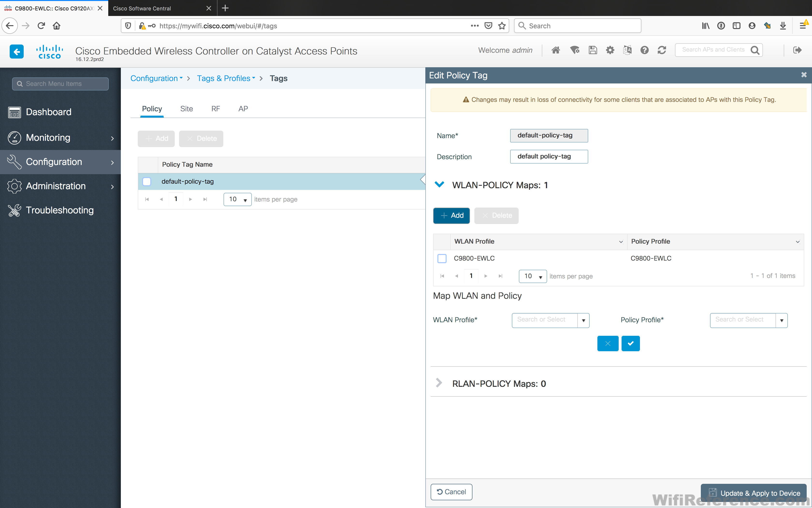812x508 pixels.
Task: Switch to the RF tab
Action: pos(215,109)
